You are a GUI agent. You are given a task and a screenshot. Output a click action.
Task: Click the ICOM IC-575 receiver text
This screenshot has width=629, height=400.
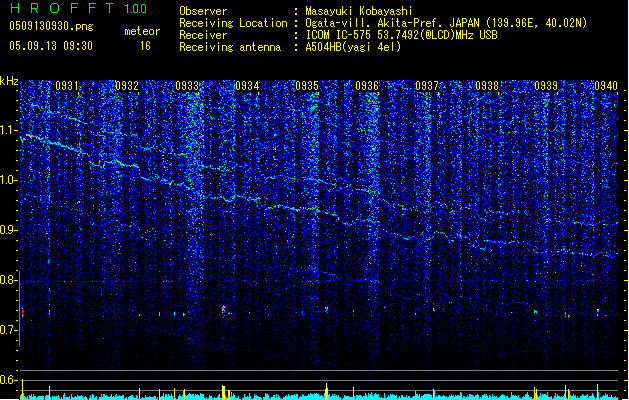401,35
